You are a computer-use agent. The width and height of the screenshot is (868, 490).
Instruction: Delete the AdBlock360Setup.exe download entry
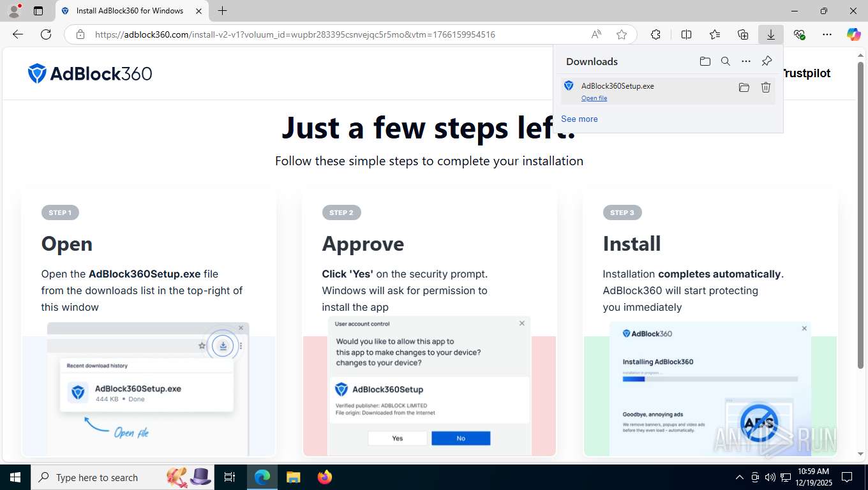click(x=766, y=87)
